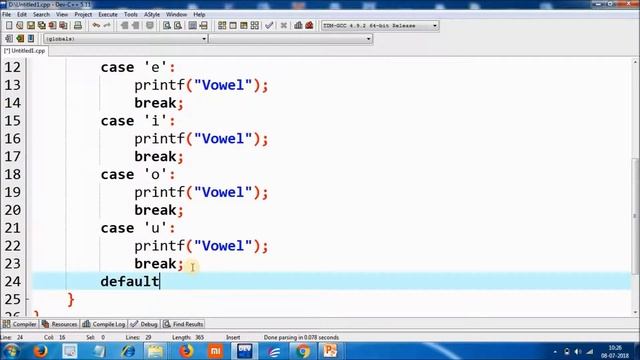Screen dimensions: 640x360
Task: Open the AStyle menu
Action: point(152,14)
